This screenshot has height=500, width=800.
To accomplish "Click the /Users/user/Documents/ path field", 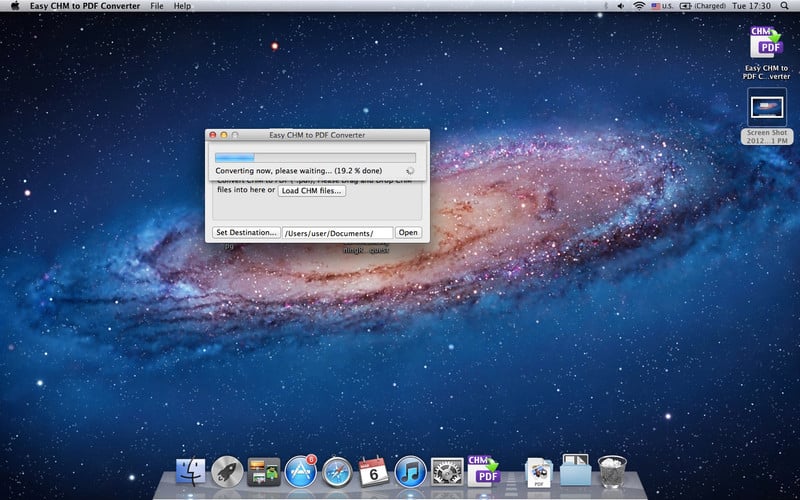I will coord(338,233).
